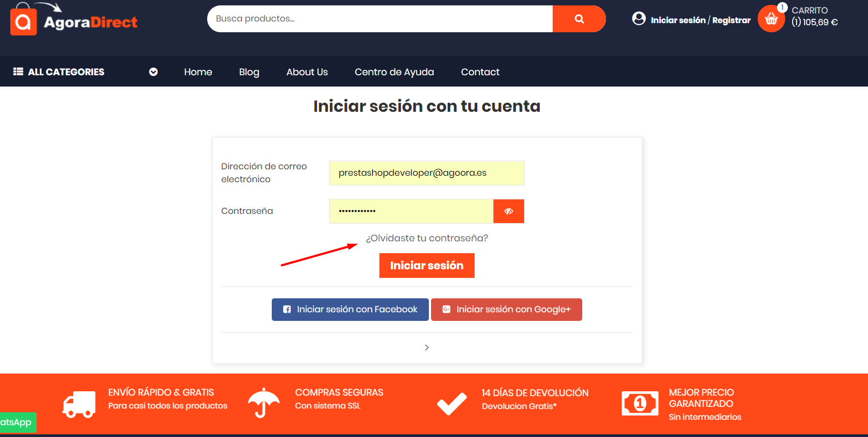The image size is (868, 437).
Task: Click the money bill best price icon
Action: (640, 403)
